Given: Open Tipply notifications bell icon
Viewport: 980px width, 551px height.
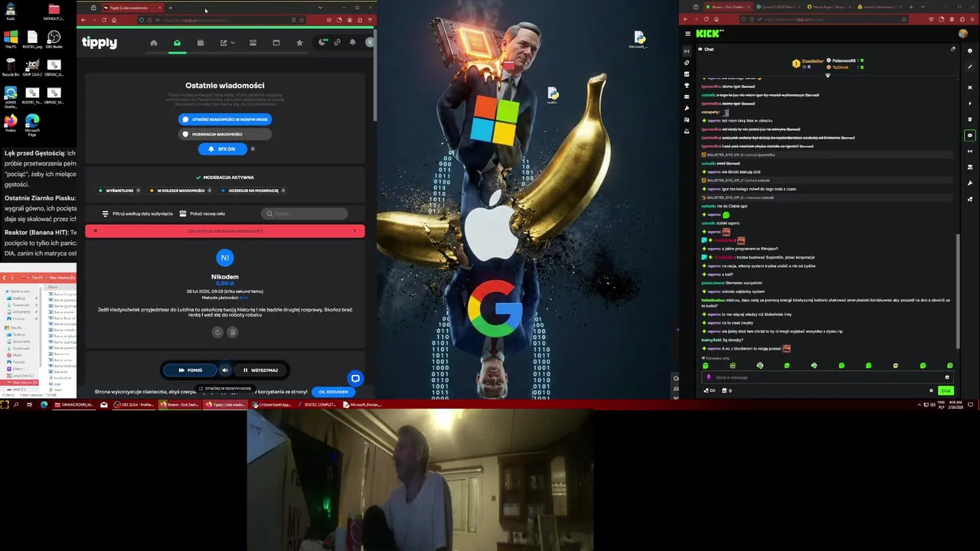Looking at the screenshot, I should 352,43.
